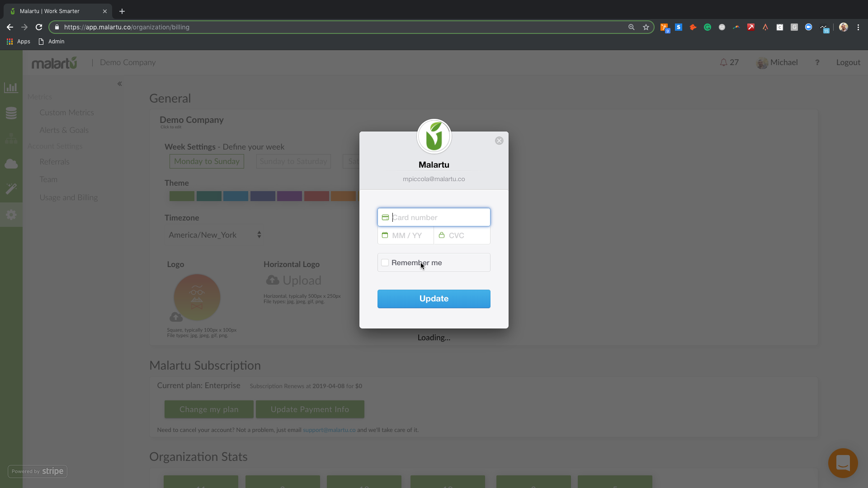Open the database stack sidebar icon
This screenshot has height=488, width=868.
click(x=11, y=113)
